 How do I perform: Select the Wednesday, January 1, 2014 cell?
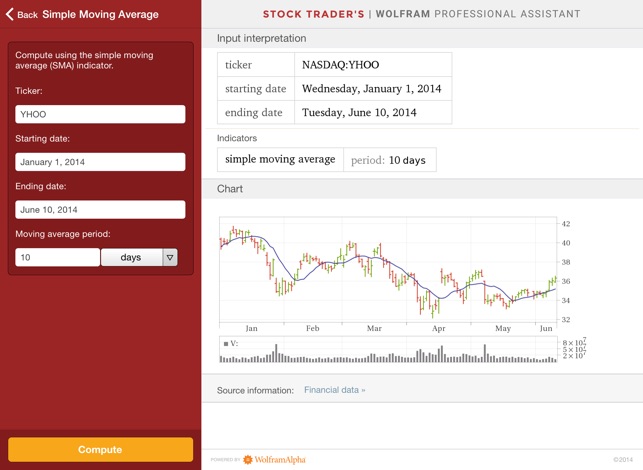click(x=373, y=89)
